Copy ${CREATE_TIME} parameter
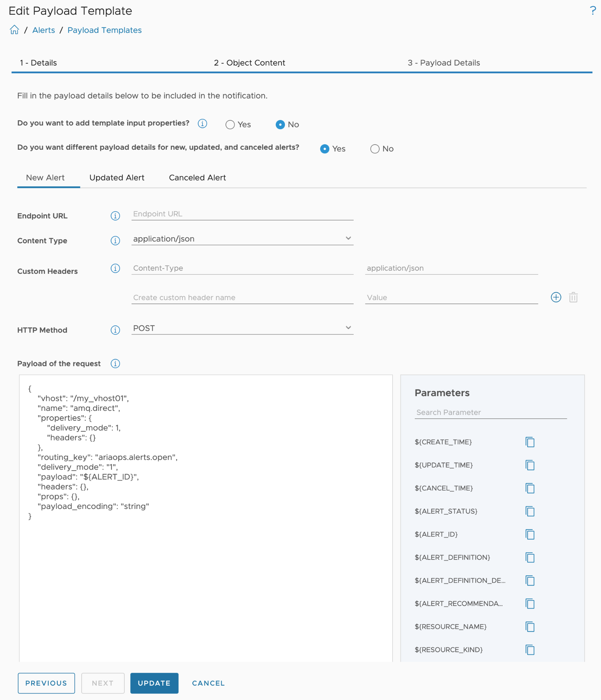This screenshot has width=601, height=700. (530, 442)
